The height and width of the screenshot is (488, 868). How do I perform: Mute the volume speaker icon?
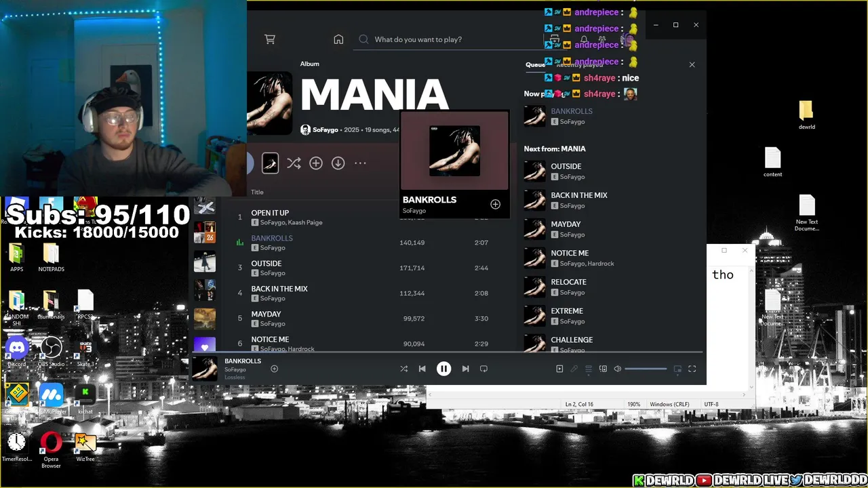(x=617, y=369)
